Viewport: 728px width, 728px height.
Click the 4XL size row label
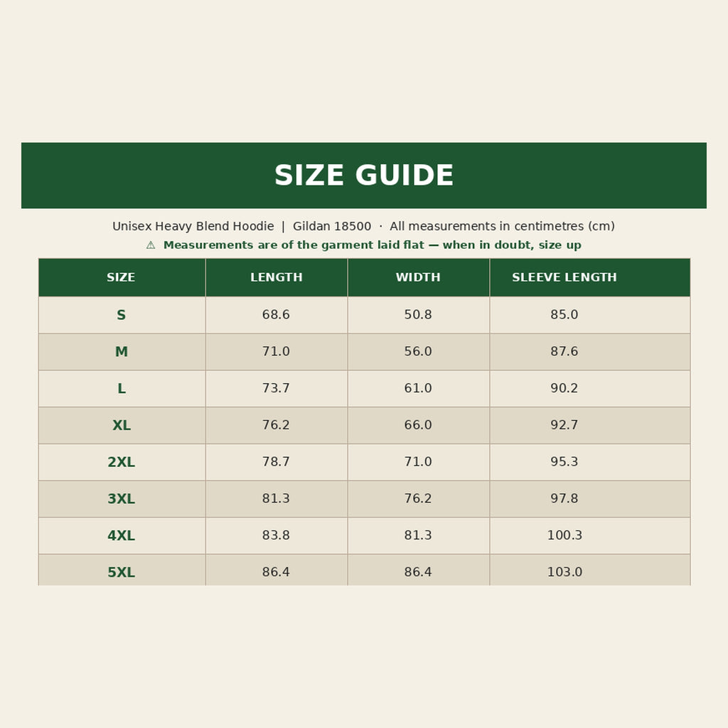[121, 535]
